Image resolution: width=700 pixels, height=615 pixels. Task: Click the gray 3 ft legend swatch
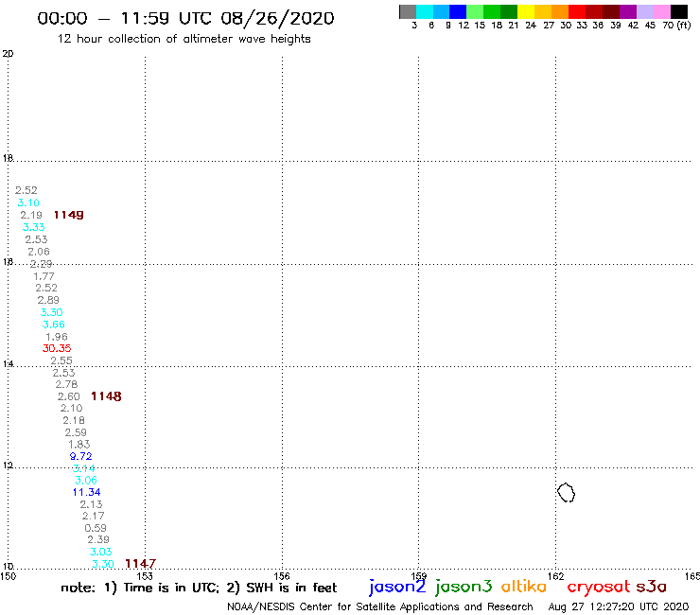[x=408, y=11]
